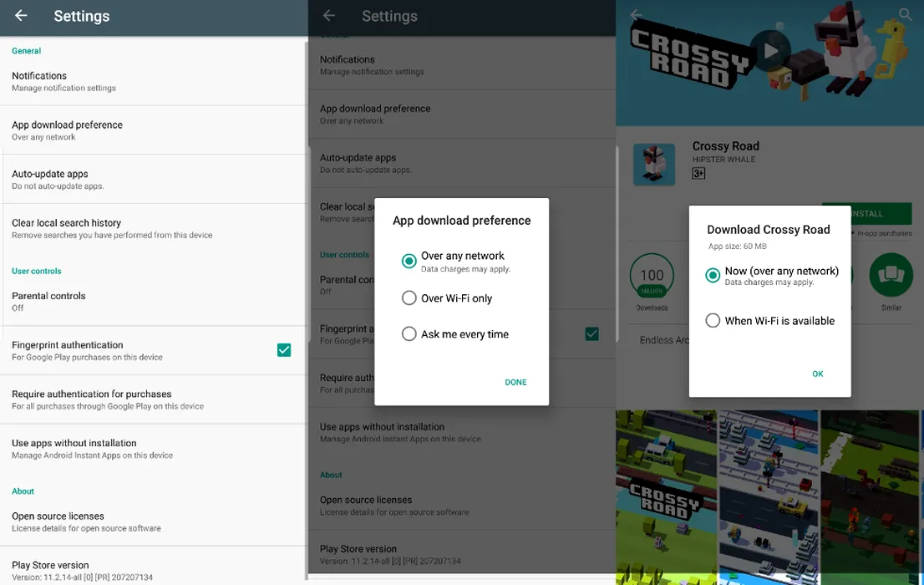Tap the Crossy Road title text
This screenshot has width=924, height=585.
(x=725, y=145)
